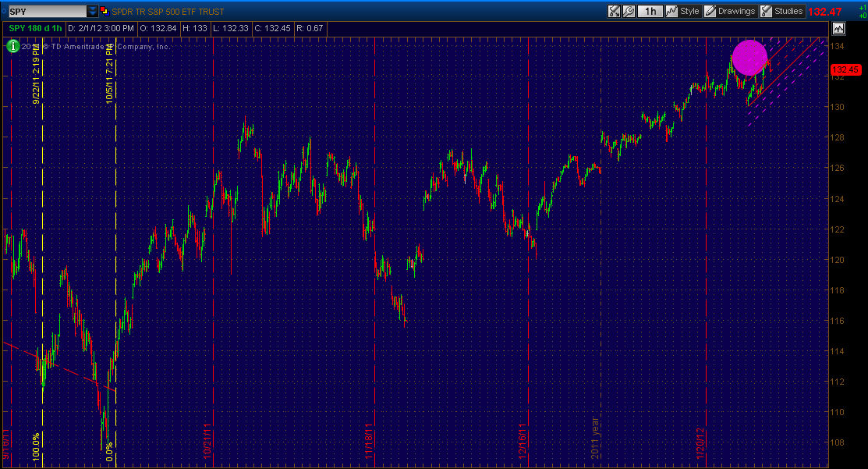Click the 1/20/12 date marker label
Image resolution: width=868 pixels, height=469 pixels.
pyautogui.click(x=700, y=443)
